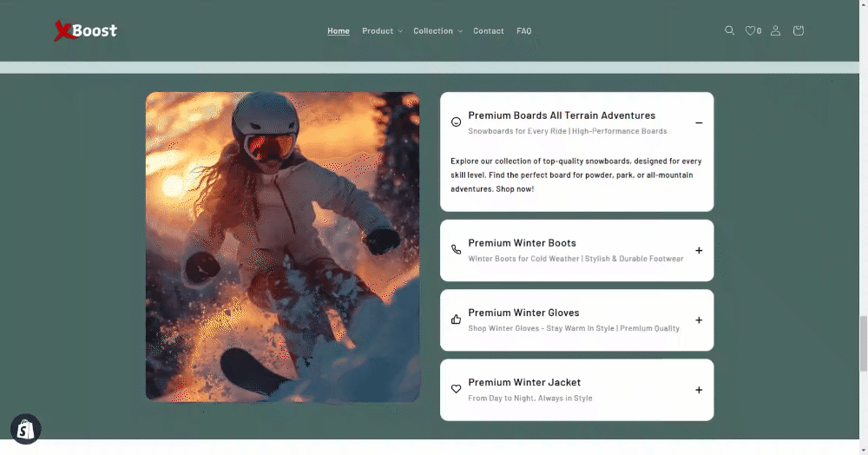Click the Premium Winter Jacket heading
The width and height of the screenshot is (868, 455).
pos(524,382)
